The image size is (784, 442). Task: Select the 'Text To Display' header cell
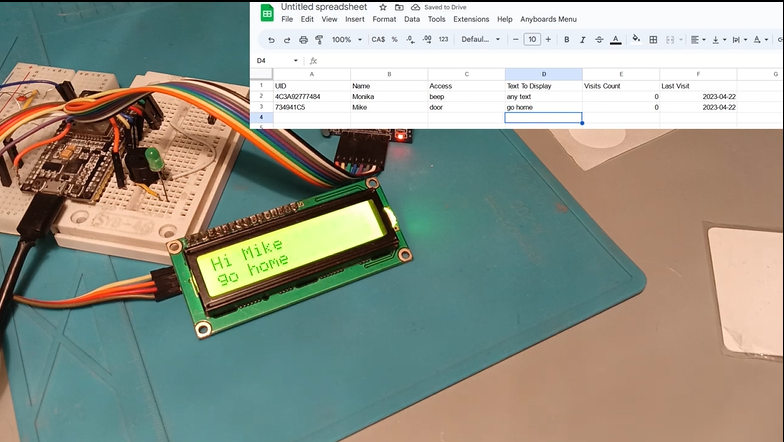(544, 86)
